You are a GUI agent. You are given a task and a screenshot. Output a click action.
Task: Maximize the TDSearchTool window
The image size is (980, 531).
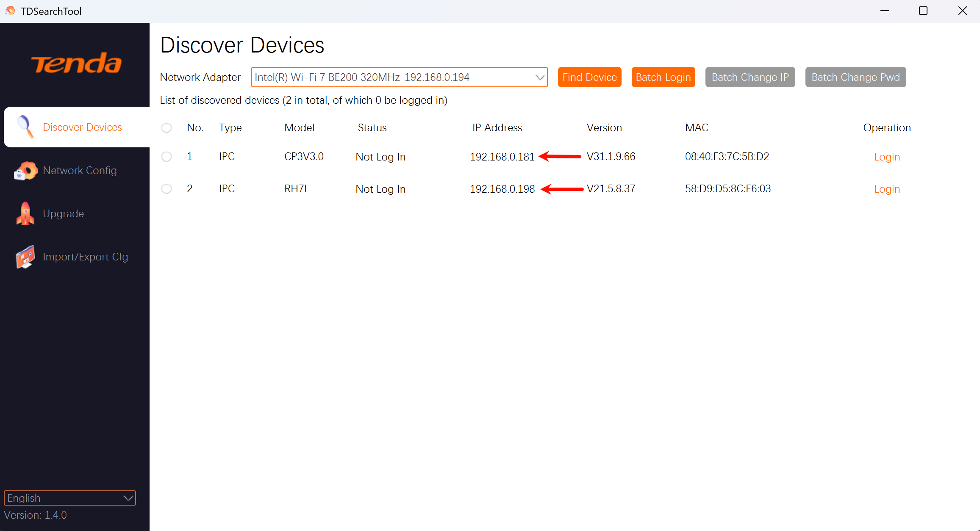click(923, 11)
